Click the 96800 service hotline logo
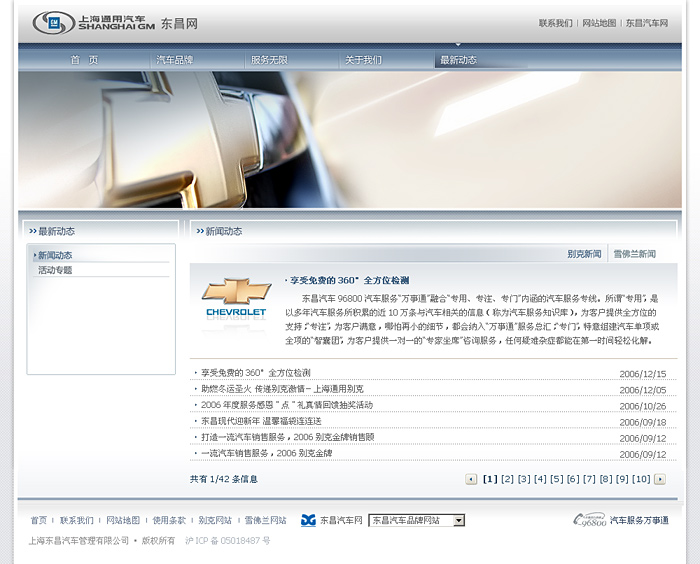700x564 pixels. point(590,519)
